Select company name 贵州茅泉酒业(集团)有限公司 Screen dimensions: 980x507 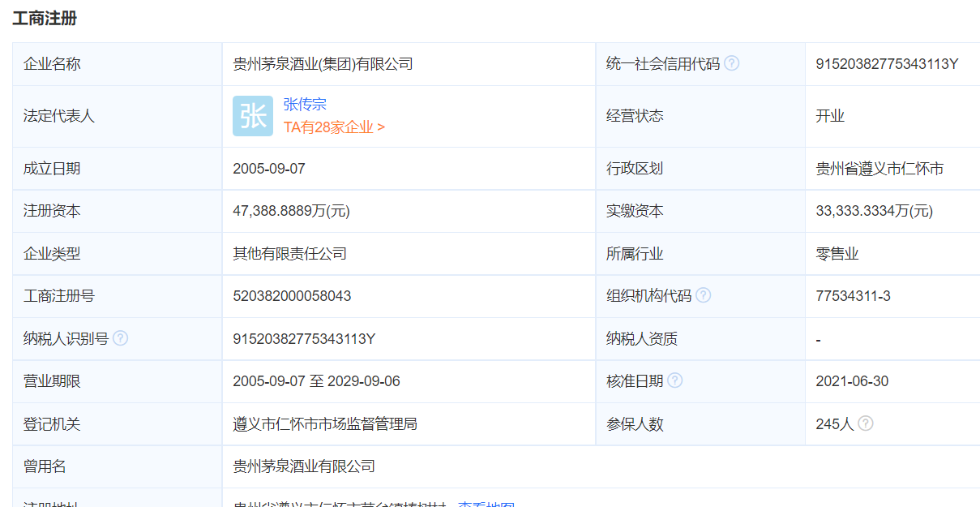323,63
